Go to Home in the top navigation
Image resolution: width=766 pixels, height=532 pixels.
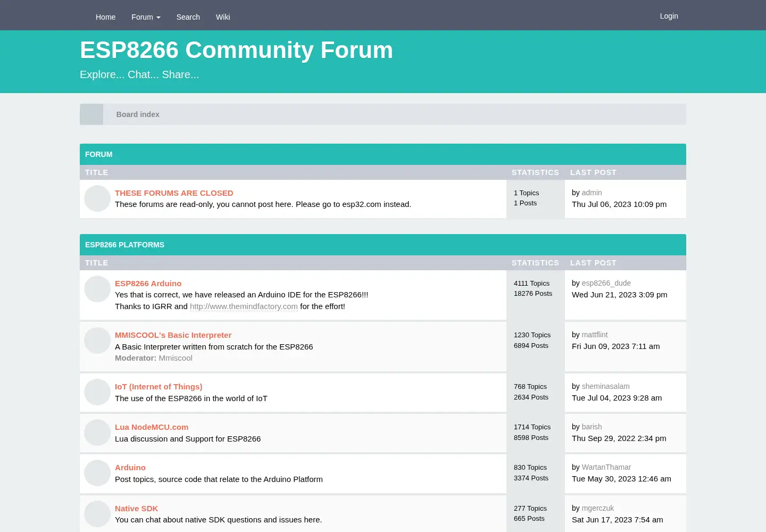(105, 17)
